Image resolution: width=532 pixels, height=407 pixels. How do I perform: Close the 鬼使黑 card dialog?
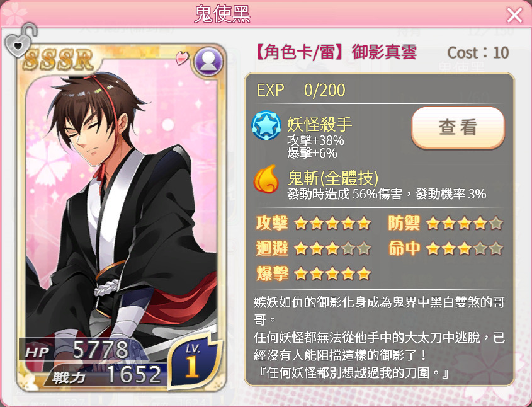click(514, 15)
